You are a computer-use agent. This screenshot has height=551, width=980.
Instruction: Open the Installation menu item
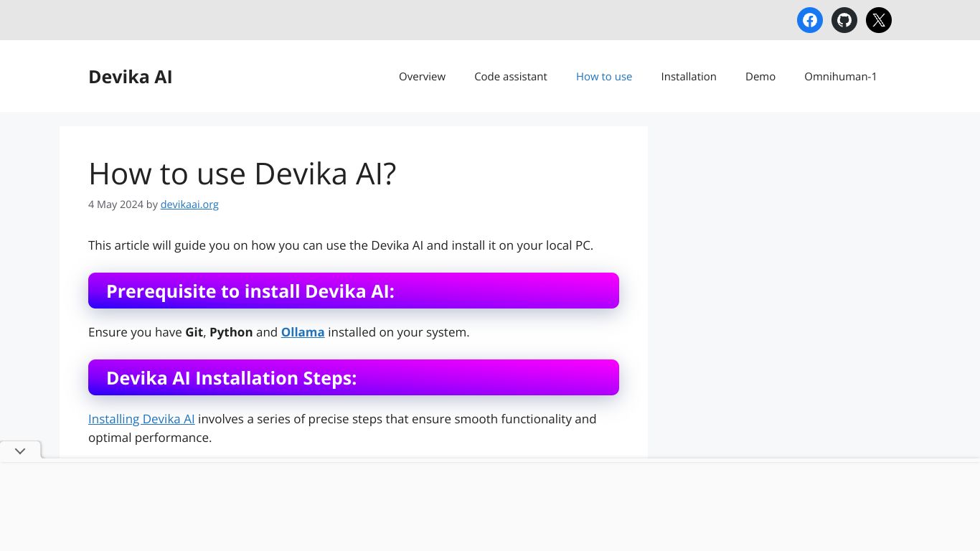[x=689, y=77]
